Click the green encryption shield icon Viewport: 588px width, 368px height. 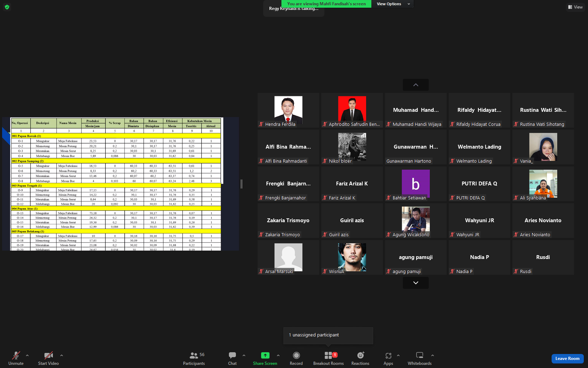[x=7, y=7]
